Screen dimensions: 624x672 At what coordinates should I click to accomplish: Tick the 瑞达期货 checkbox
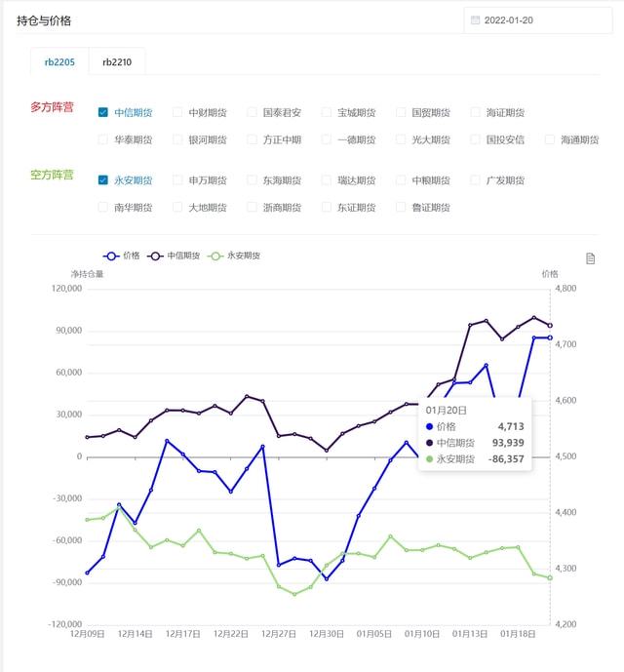(x=327, y=180)
